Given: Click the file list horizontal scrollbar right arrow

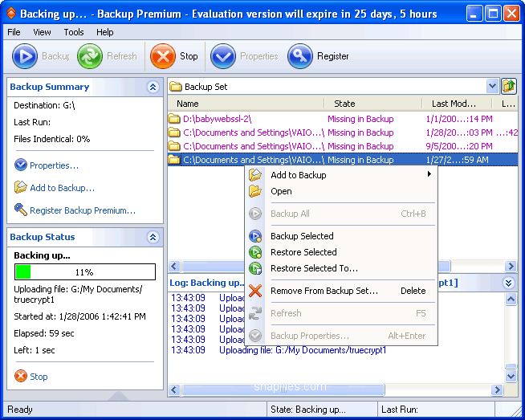Looking at the screenshot, I should (x=511, y=267).
